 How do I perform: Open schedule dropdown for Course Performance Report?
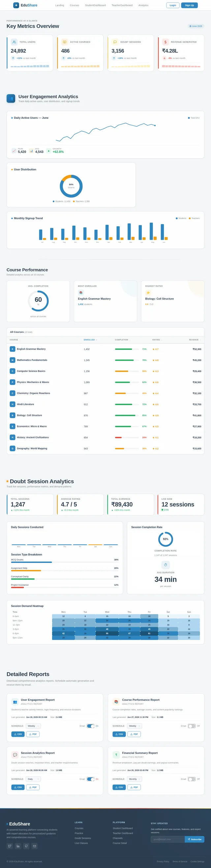point(135,726)
